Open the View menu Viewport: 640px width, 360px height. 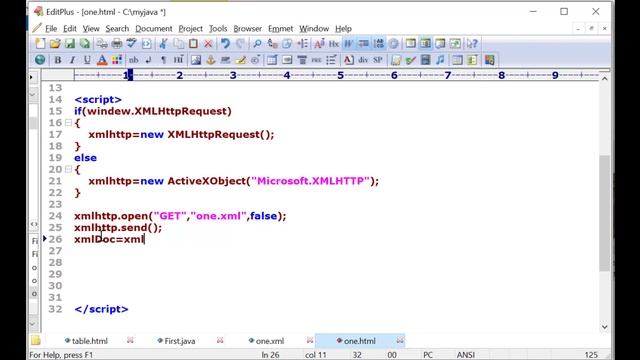click(x=91, y=29)
